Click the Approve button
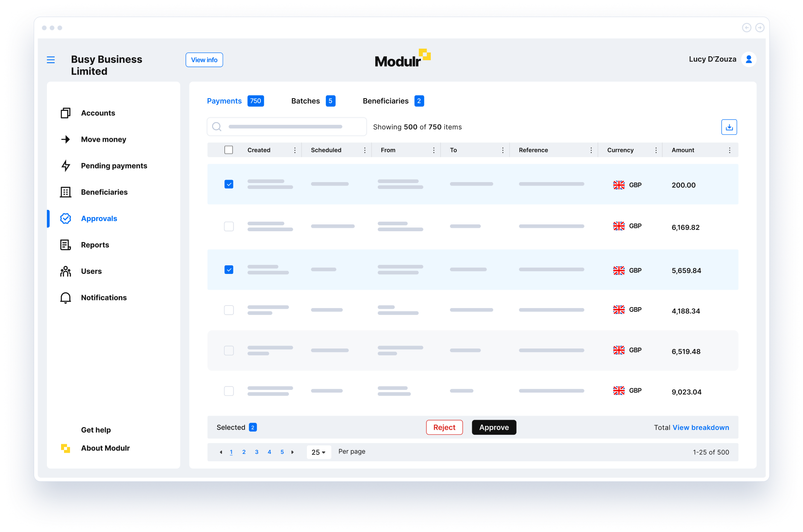 494,427
